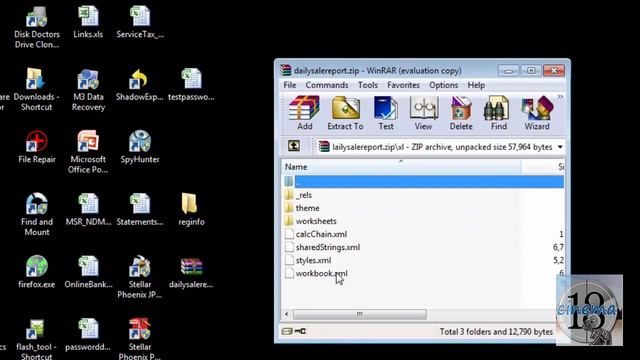640x360 pixels.
Task: Select the firefox.exe desktop shortcut
Action: click(x=37, y=272)
